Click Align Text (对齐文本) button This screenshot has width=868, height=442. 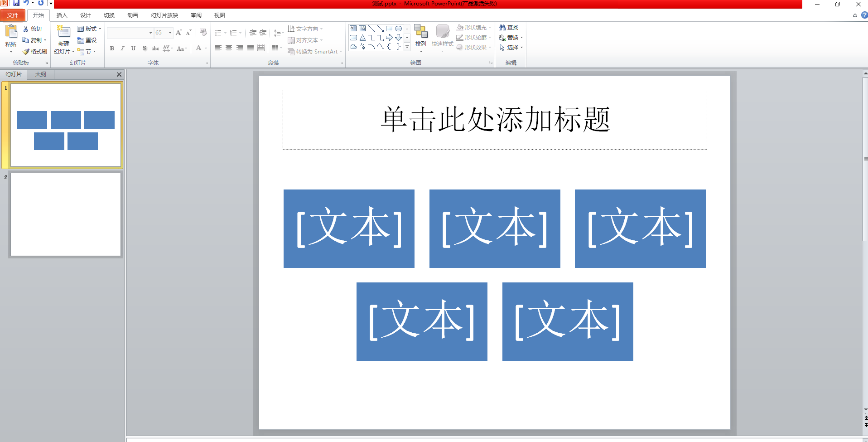(305, 40)
